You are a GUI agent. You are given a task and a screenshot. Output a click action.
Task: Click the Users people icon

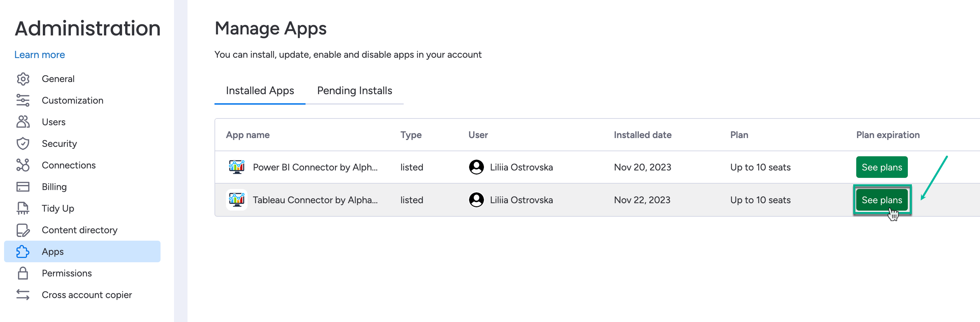click(23, 122)
